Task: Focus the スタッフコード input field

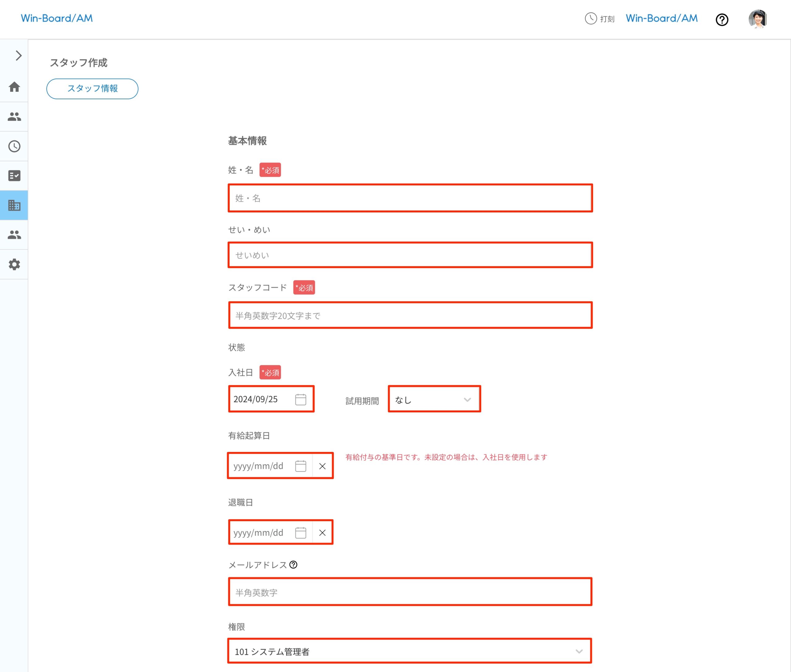Action: tap(410, 315)
